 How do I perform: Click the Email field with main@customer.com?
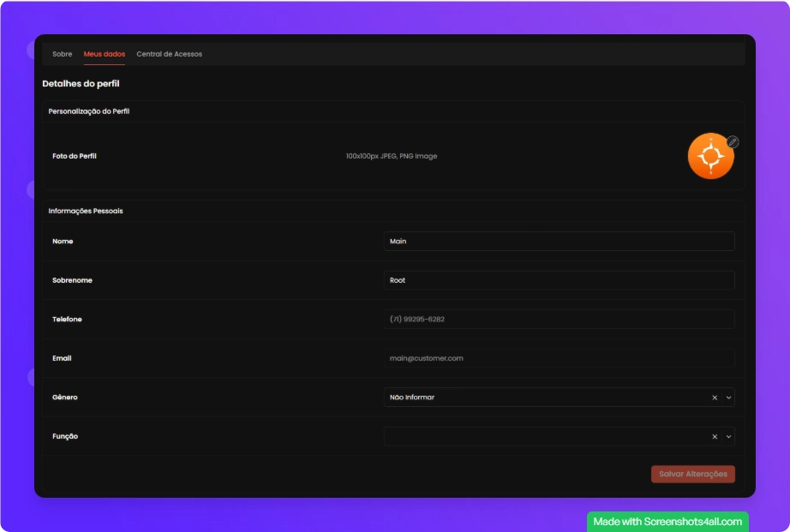559,358
